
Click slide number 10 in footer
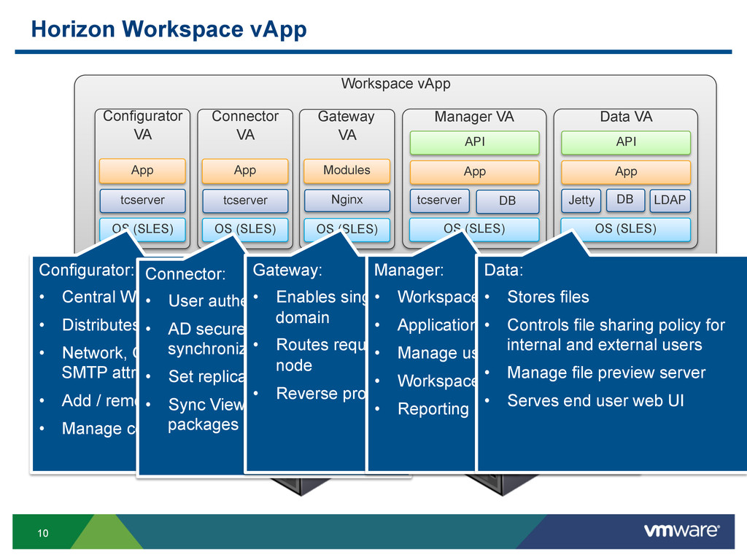43,533
